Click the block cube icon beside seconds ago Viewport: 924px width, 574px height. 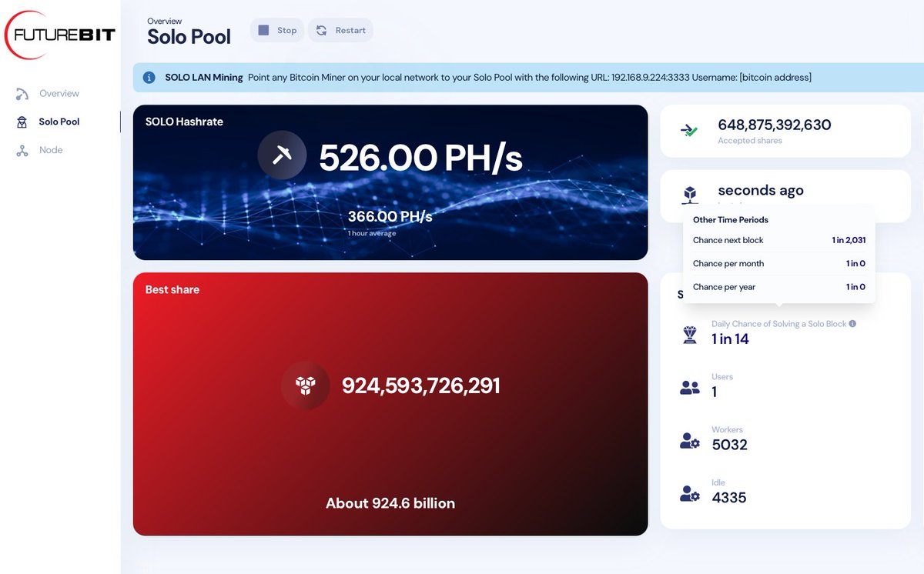[690, 195]
